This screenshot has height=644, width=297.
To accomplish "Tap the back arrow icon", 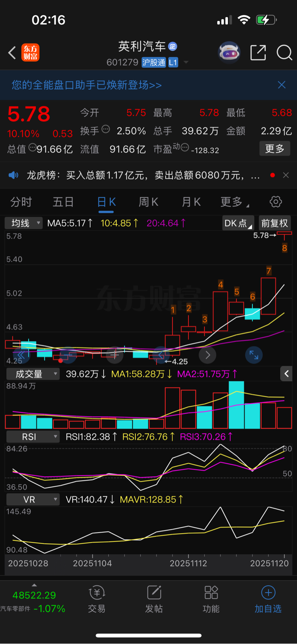I will tap(12, 53).
